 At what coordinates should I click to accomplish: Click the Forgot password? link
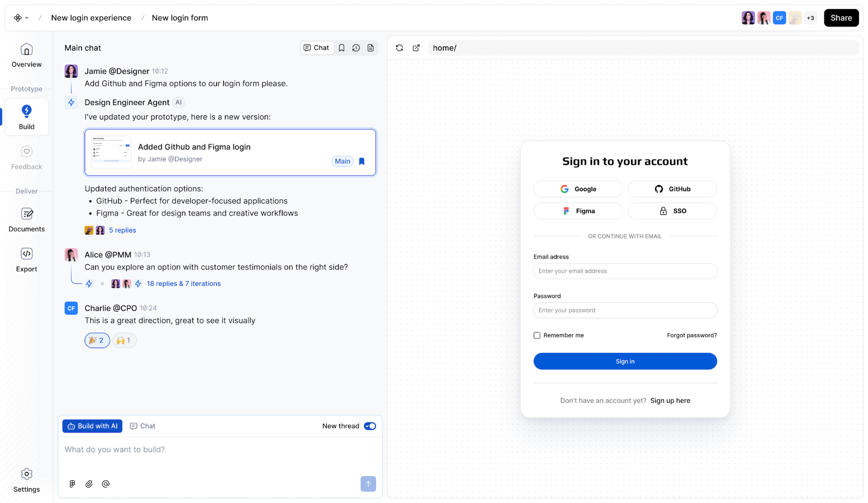692,335
